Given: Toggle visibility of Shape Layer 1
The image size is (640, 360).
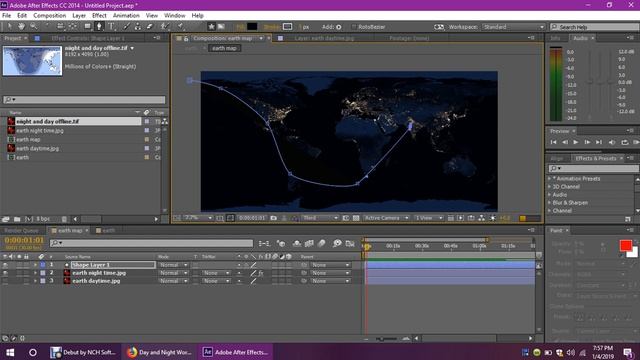Looking at the screenshot, I should pyautogui.click(x=5, y=265).
